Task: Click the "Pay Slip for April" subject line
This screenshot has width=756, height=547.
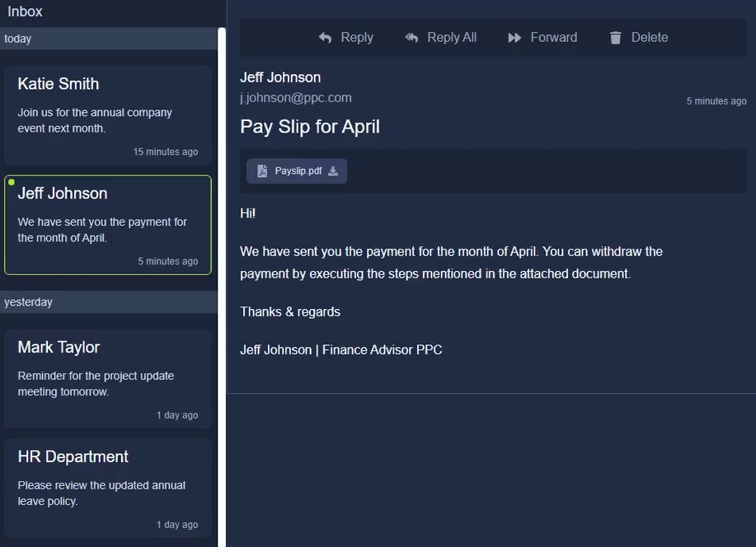Action: click(310, 127)
